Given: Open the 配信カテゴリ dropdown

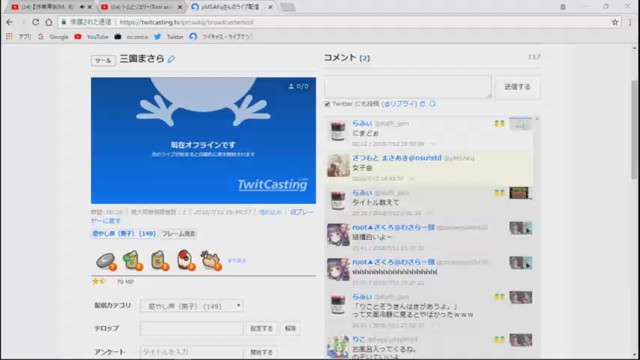Looking at the screenshot, I should 191,306.
